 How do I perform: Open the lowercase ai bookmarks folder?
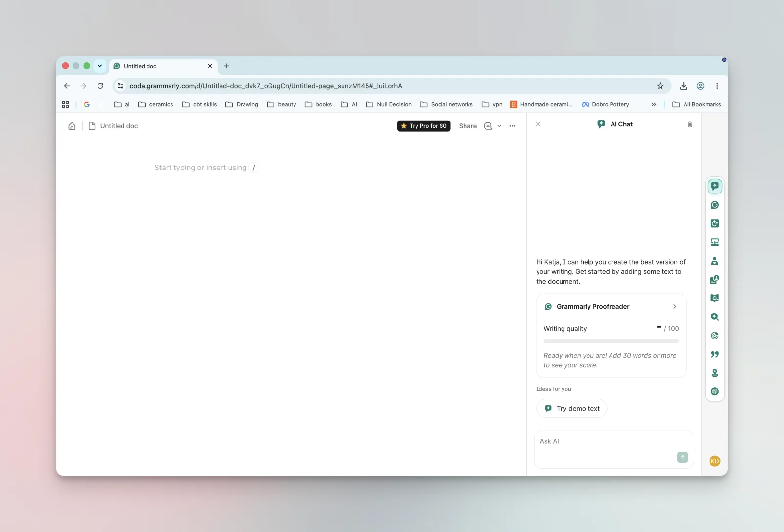point(122,105)
